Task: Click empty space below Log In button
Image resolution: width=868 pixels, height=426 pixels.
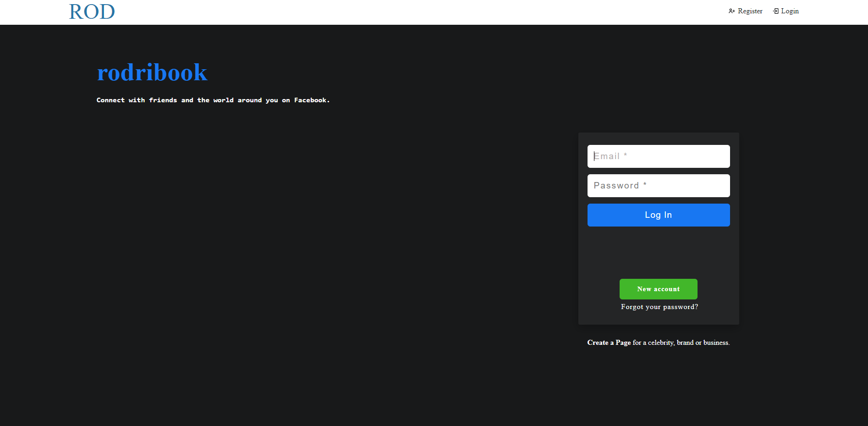Action: (658, 252)
